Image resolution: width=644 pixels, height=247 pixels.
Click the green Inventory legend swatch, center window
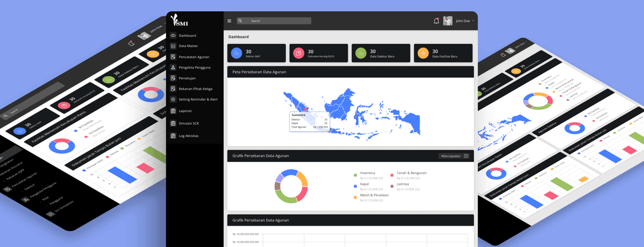[355, 175]
